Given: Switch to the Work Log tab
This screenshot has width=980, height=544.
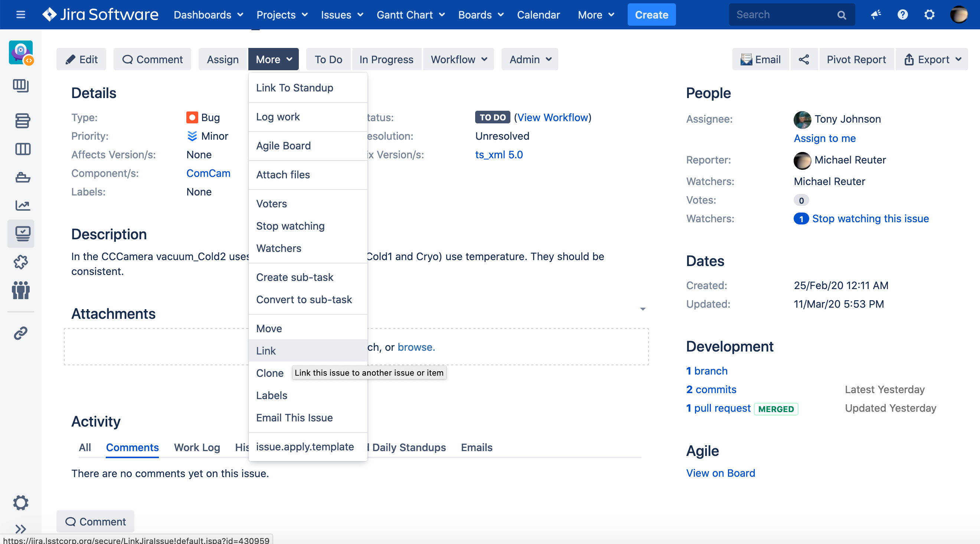Looking at the screenshot, I should pyautogui.click(x=197, y=447).
